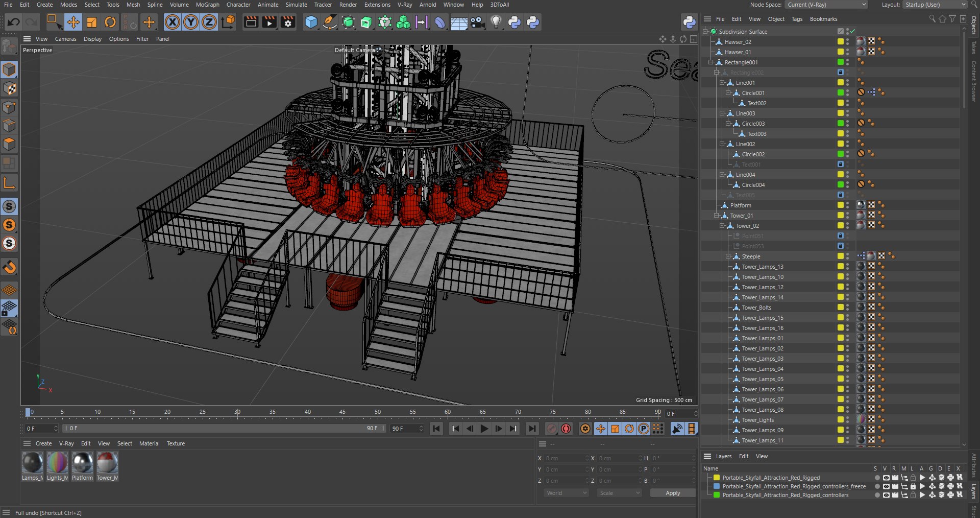Click the yellow layer color for Hawser_02
Screen dimensions: 980x518
click(840, 41)
